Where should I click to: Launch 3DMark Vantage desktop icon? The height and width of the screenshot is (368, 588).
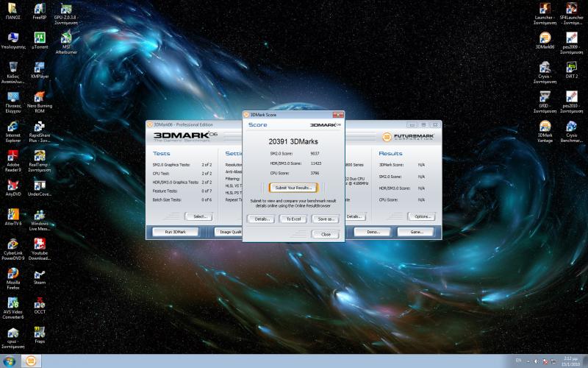click(545, 132)
